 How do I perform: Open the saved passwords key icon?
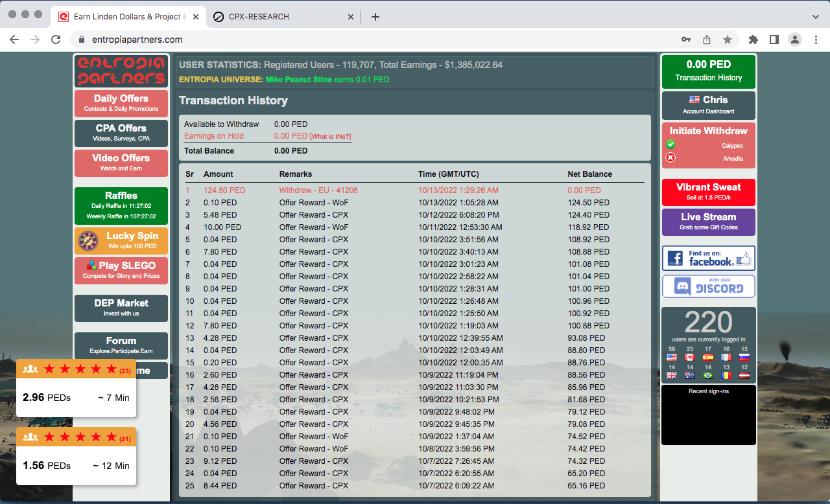[x=686, y=40]
